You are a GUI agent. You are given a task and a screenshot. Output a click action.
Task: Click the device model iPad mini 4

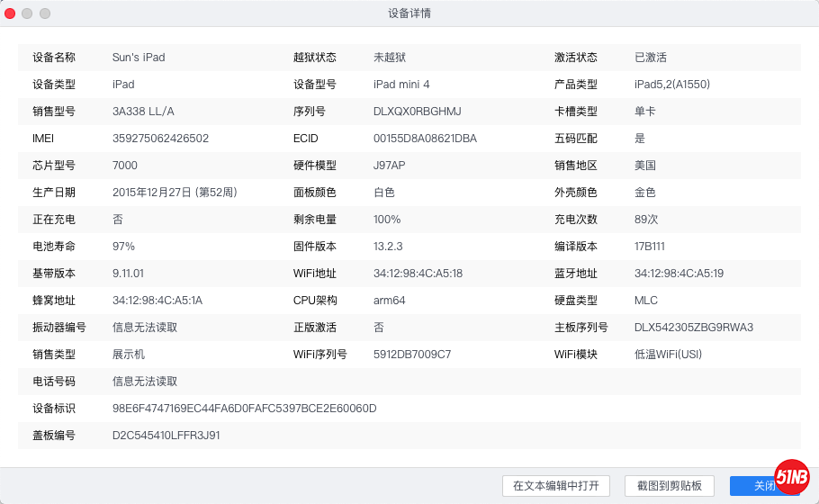[401, 85]
